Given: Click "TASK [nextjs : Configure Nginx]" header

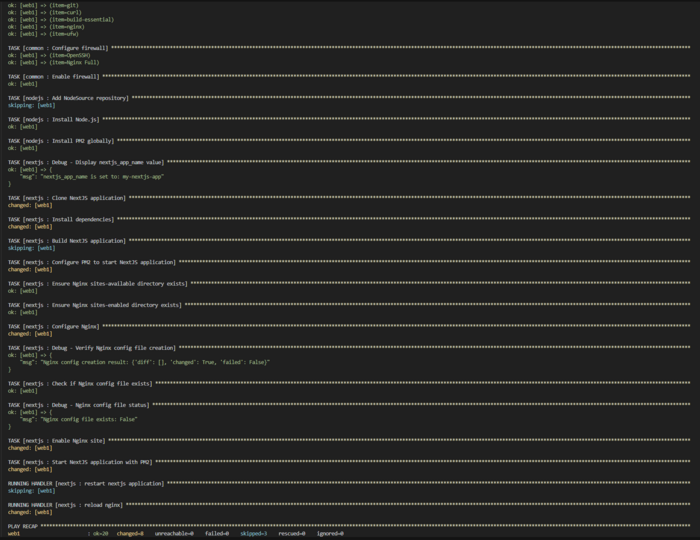Looking at the screenshot, I should 54,327.
